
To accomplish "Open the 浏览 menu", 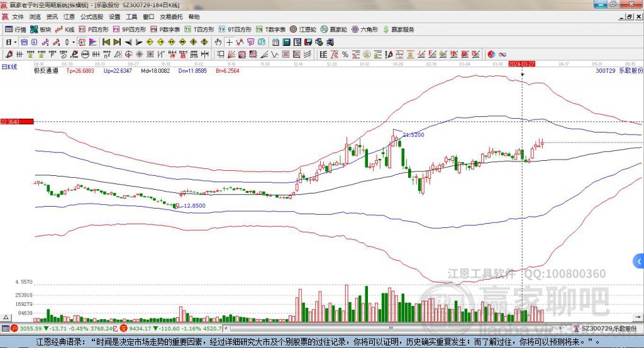I will point(35,17).
